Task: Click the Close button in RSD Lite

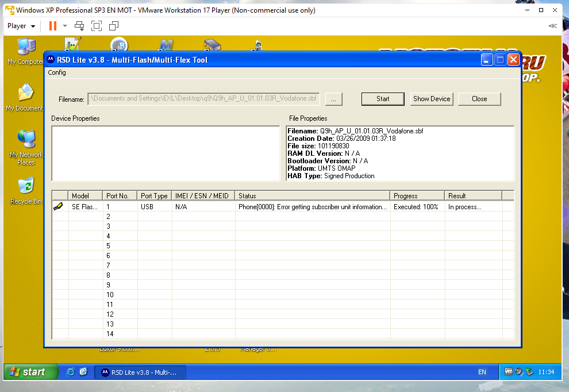Action: tap(479, 99)
